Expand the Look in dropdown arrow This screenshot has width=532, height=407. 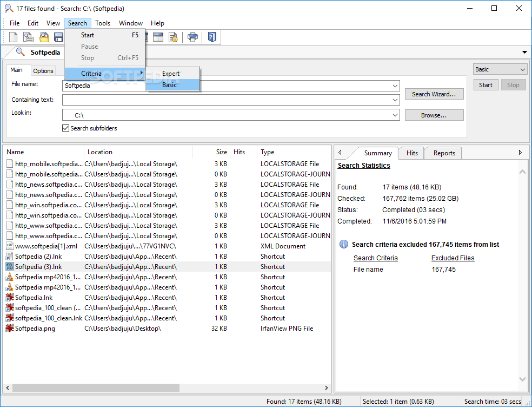(395, 115)
